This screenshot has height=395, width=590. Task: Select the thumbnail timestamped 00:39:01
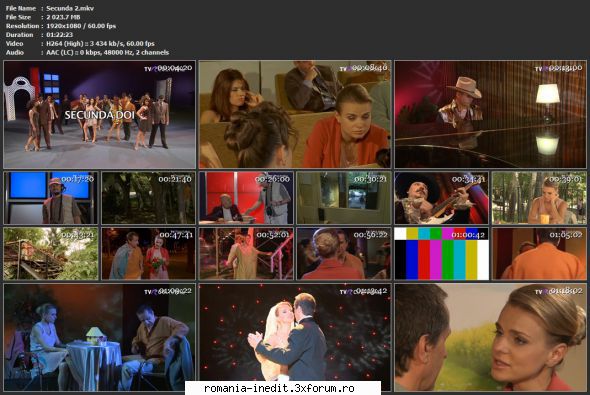tap(539, 198)
